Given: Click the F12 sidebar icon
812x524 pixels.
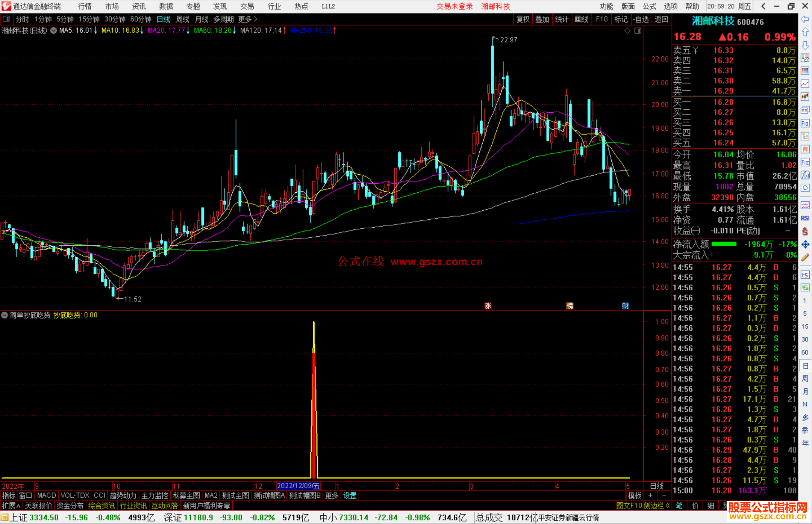Looking at the screenshot, I should click(805, 162).
